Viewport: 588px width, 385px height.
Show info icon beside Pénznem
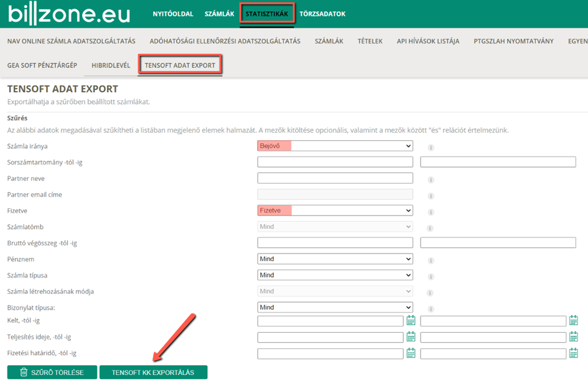(x=431, y=260)
